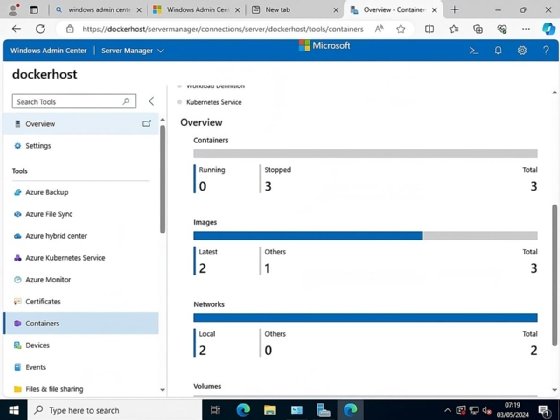Click the Containers progress bar
Viewport: 560px width, 420px height.
coord(365,154)
